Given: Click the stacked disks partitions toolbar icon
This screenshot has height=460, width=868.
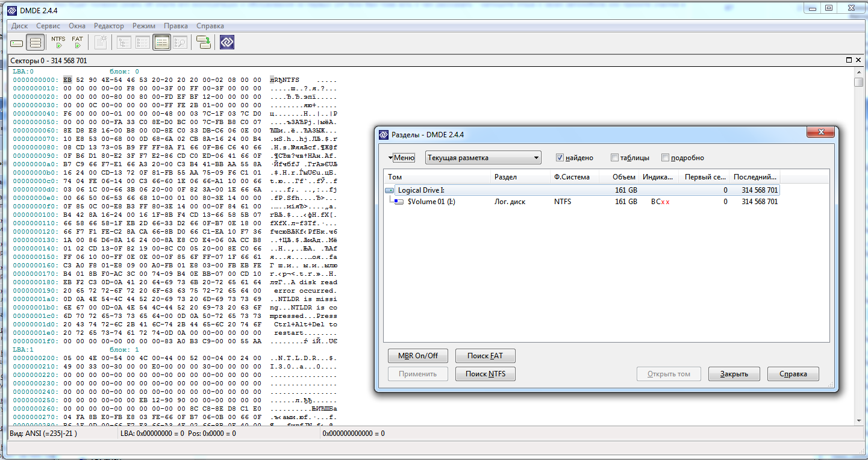Looking at the screenshot, I should point(36,43).
